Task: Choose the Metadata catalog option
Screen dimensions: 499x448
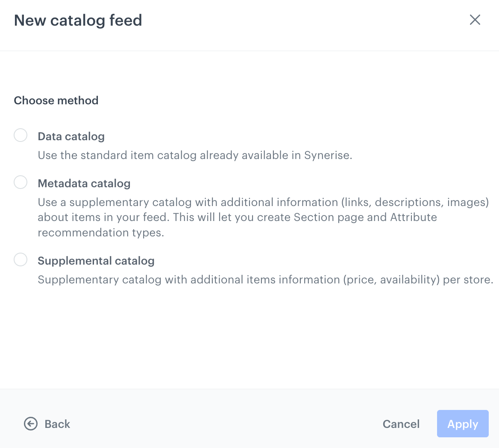Action: 20,182
